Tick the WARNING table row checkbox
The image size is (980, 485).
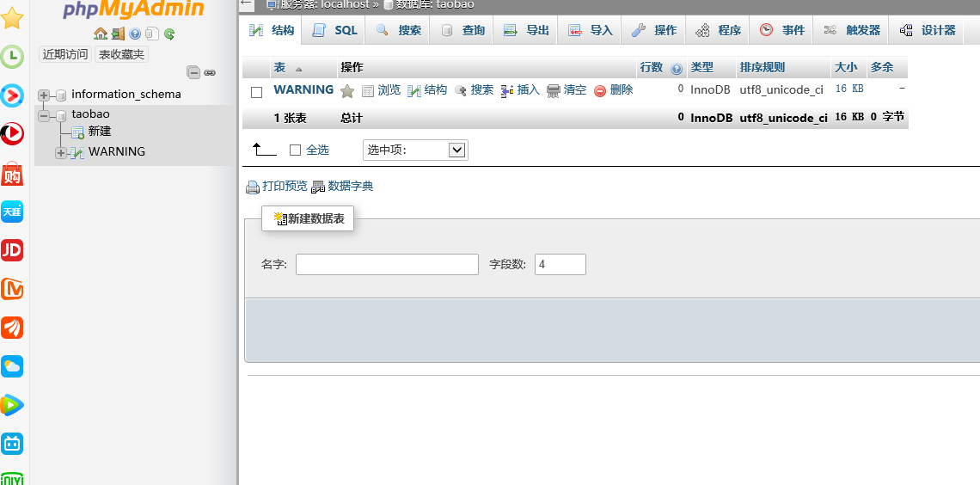tap(256, 93)
